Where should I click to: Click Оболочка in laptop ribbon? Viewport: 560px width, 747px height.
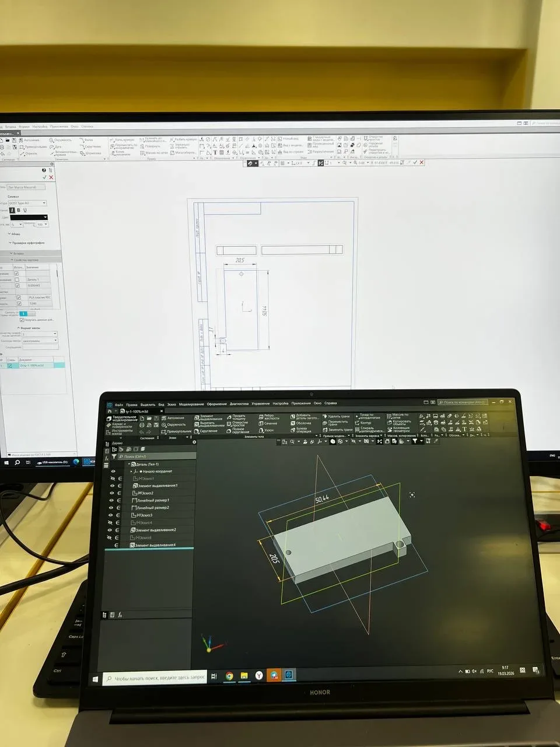300,424
